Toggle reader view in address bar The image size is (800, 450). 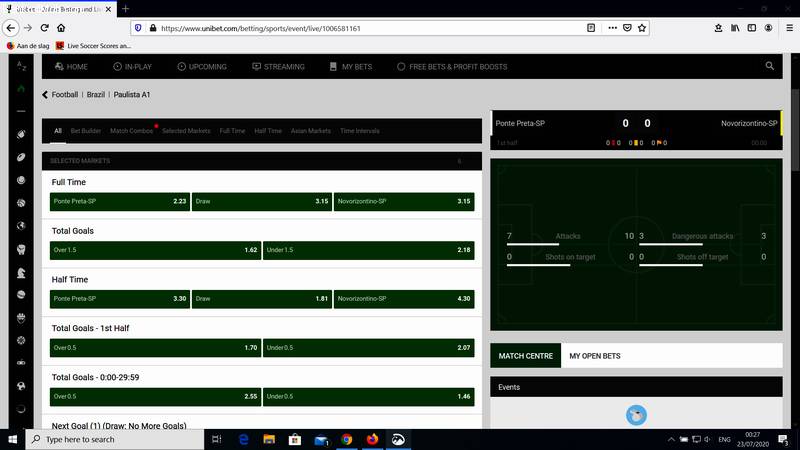pos(591,28)
